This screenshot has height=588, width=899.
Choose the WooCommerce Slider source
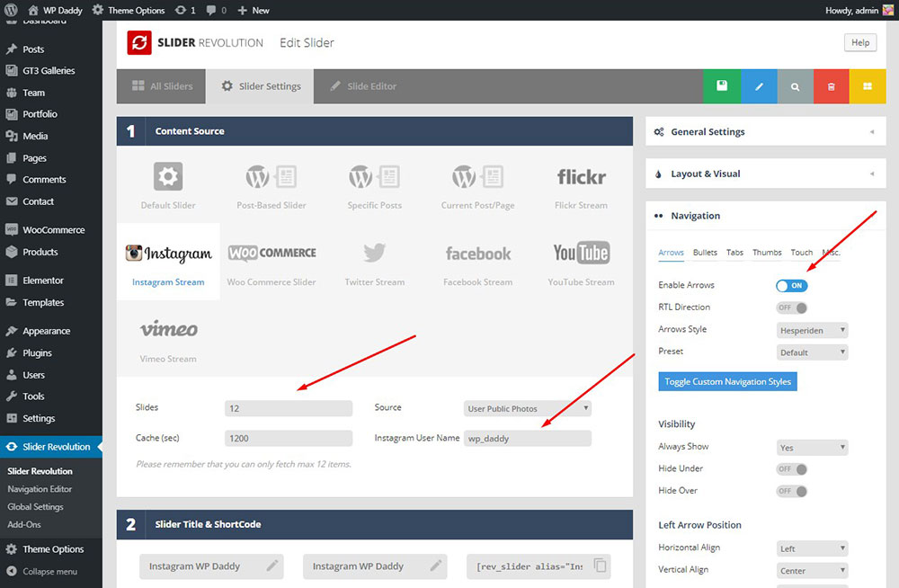(271, 261)
